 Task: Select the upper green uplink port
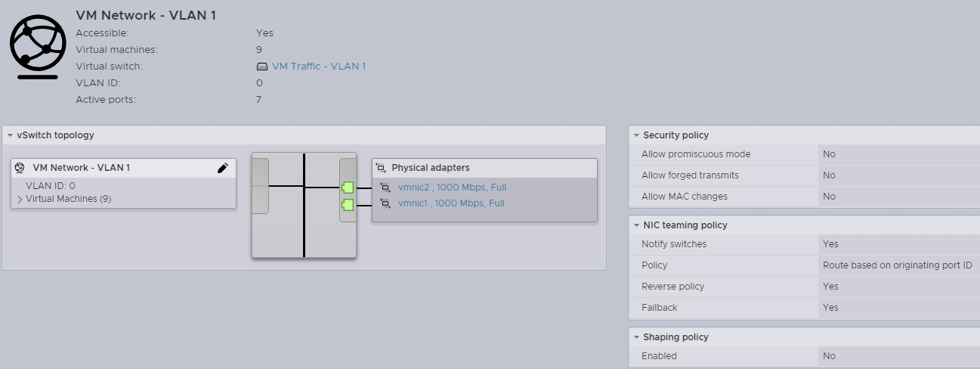coord(348,188)
